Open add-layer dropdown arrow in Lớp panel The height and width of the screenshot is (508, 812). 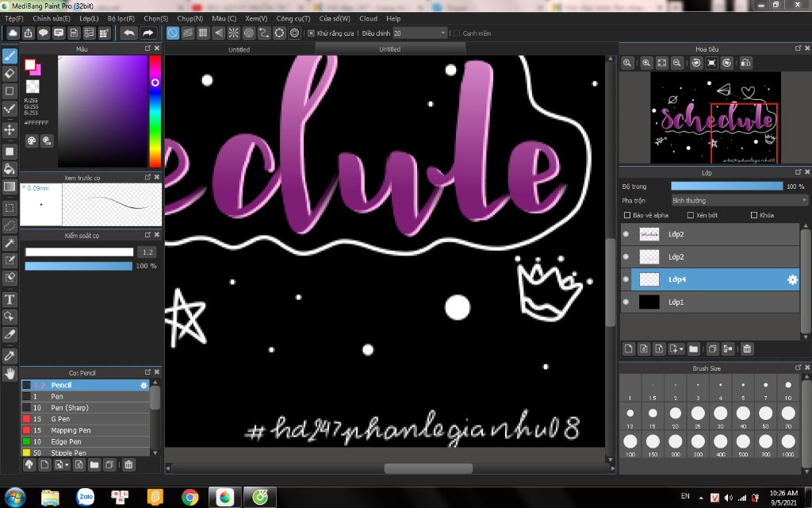pos(681,349)
